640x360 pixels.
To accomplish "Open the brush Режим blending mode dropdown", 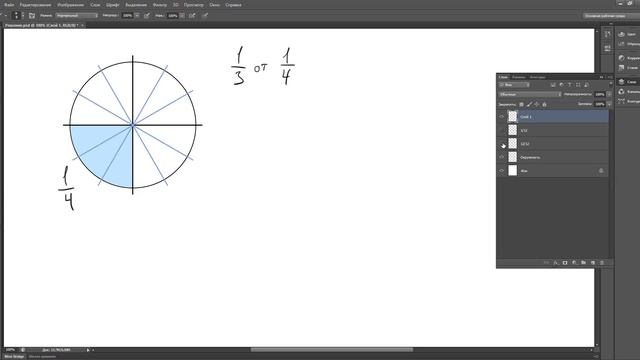I will click(x=77, y=16).
